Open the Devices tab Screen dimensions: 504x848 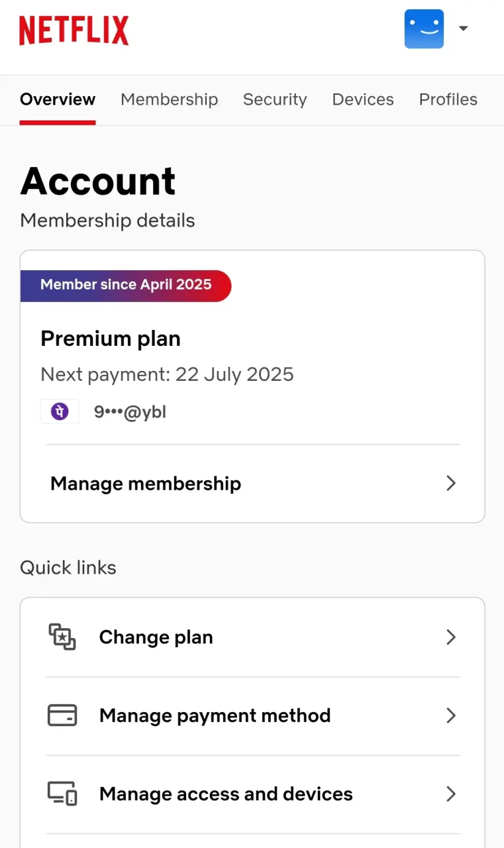coord(363,99)
